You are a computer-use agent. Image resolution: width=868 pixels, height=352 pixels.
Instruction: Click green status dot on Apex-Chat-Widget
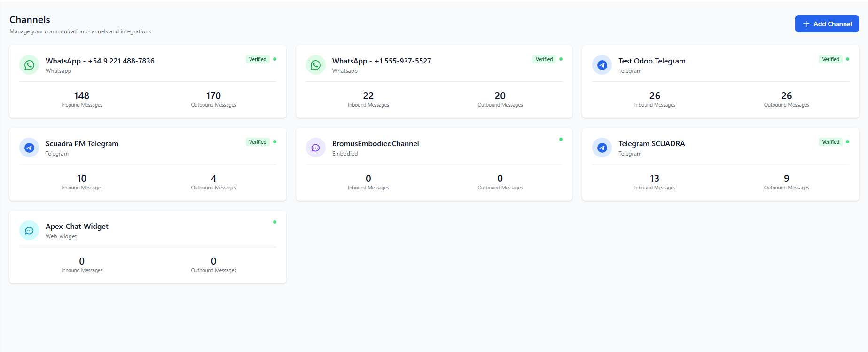[x=275, y=222]
